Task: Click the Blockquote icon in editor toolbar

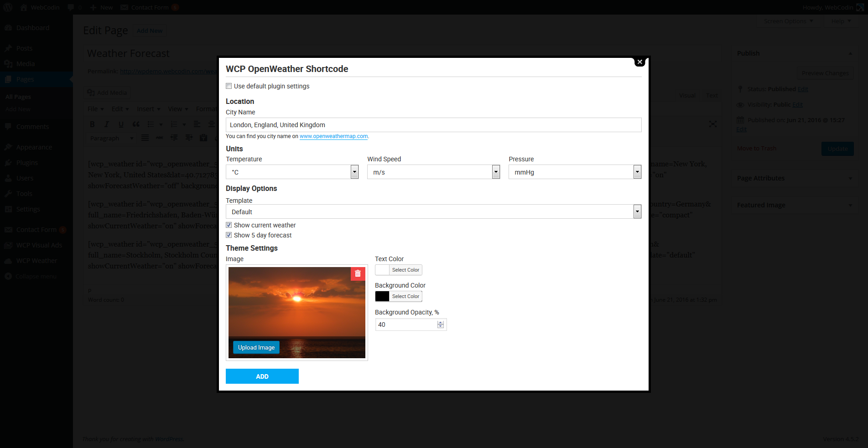Action: (136, 124)
